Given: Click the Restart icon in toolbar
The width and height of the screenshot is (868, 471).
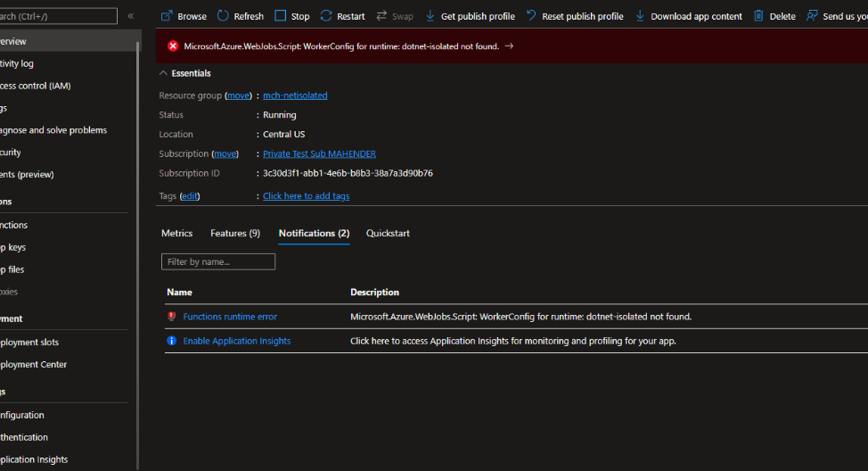Looking at the screenshot, I should [x=326, y=15].
